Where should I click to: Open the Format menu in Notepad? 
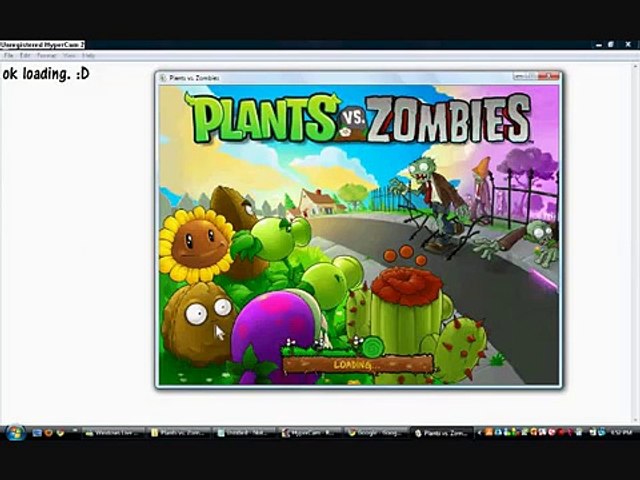[47, 56]
